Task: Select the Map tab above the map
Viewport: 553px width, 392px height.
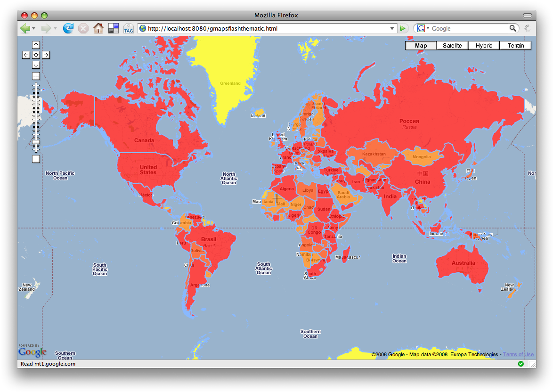Action: click(420, 45)
